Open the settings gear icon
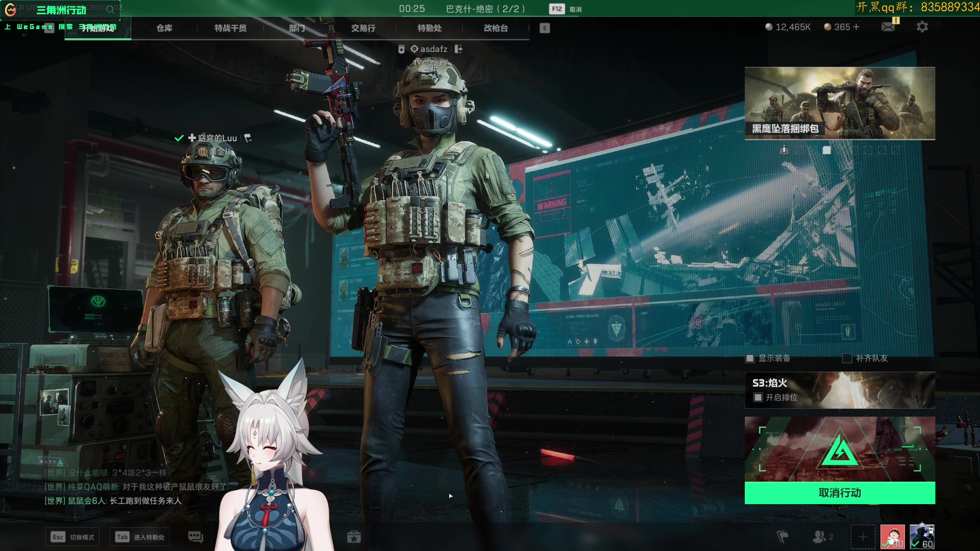This screenshot has width=980, height=551. coord(922,27)
